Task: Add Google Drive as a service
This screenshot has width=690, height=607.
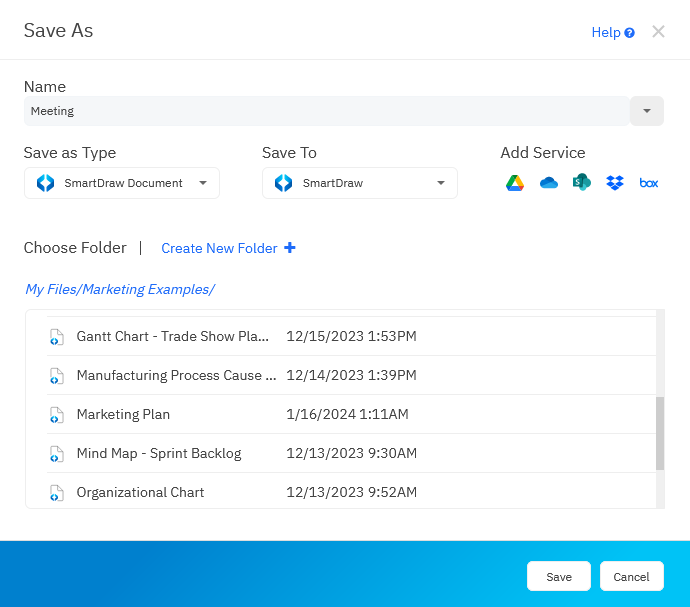Action: (515, 183)
